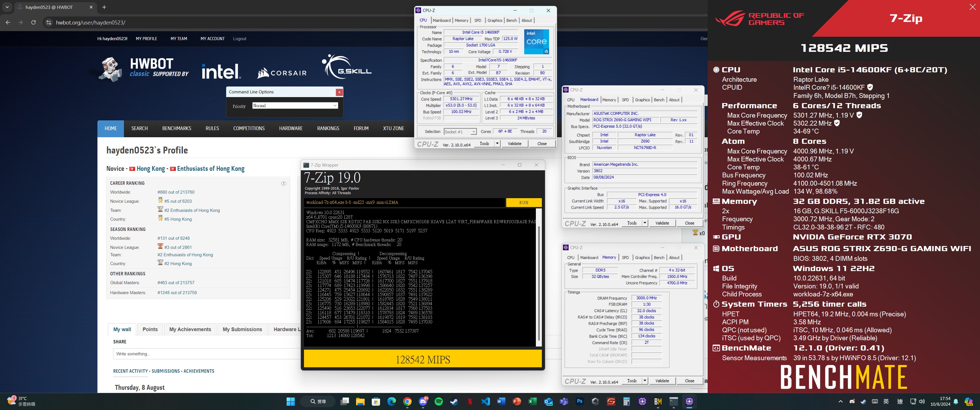
Task: Open File Explorer from the taskbar
Action: coord(360,401)
